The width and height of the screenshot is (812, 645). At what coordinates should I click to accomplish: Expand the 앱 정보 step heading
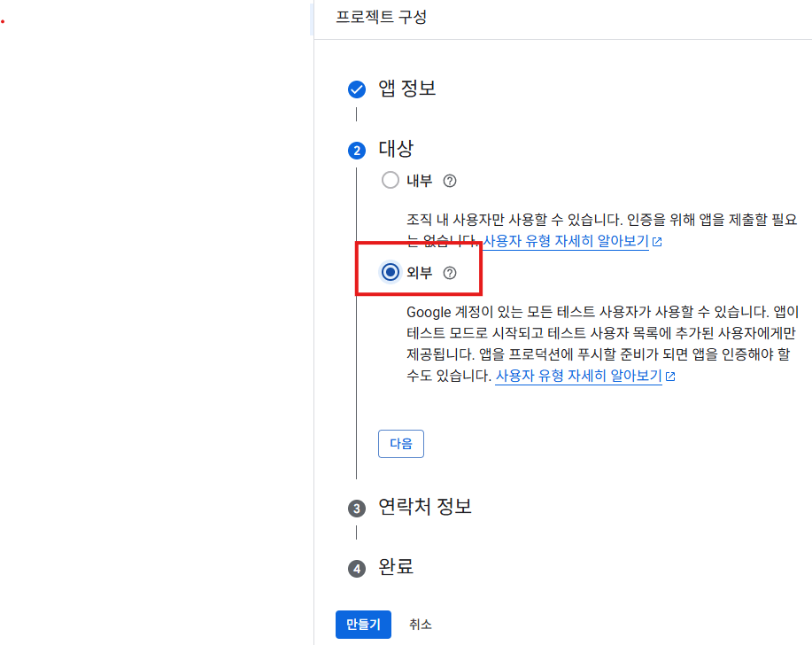click(x=407, y=88)
